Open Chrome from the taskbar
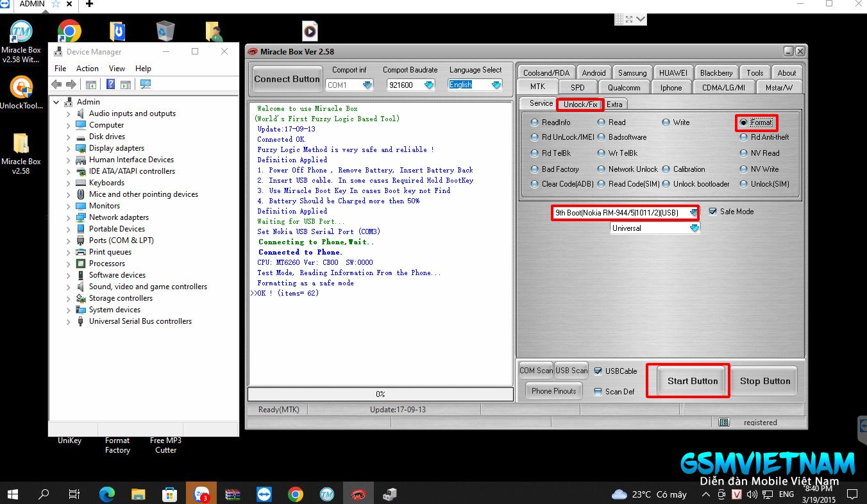 click(295, 494)
